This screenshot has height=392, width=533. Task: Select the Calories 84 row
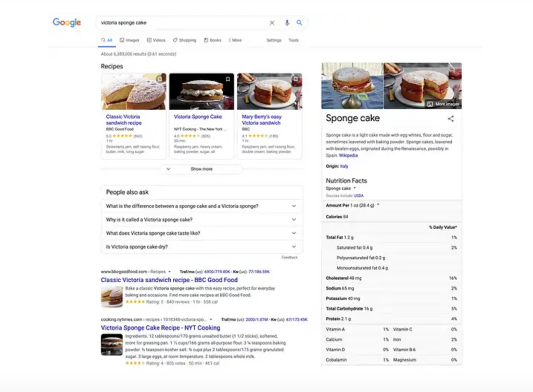click(x=391, y=216)
